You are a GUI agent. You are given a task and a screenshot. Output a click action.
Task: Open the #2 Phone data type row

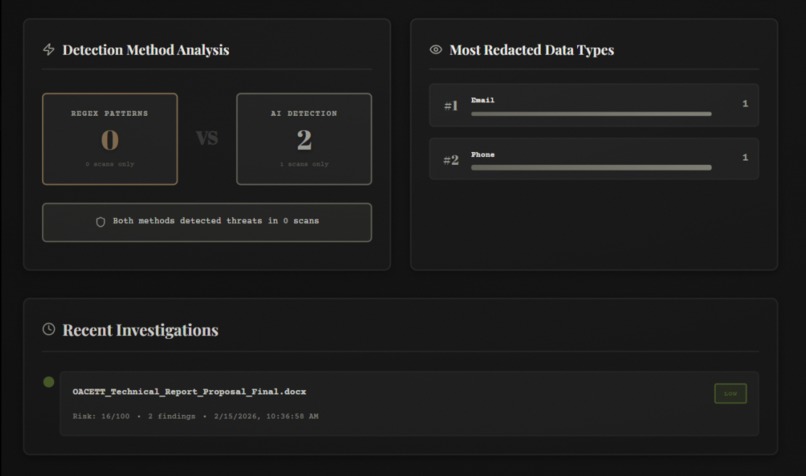[x=594, y=159]
